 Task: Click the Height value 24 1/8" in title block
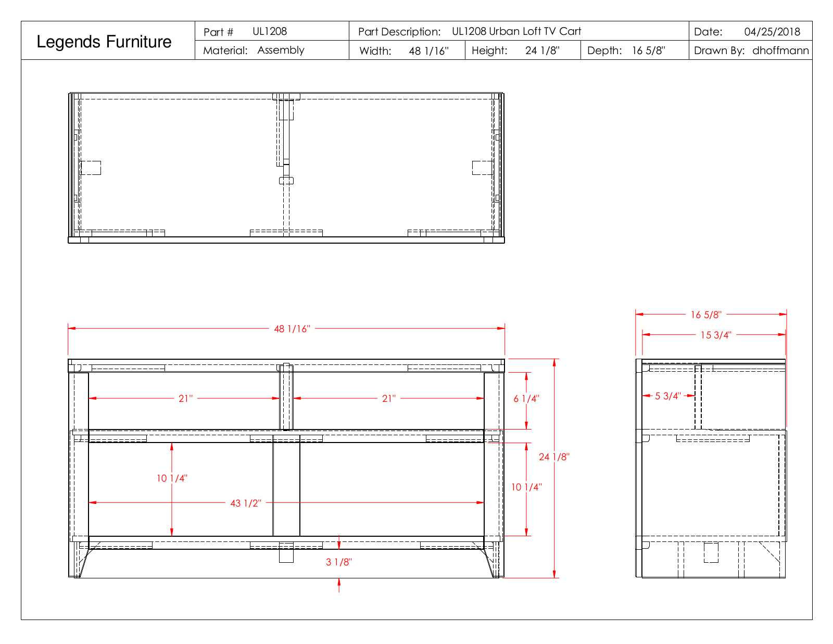542,50
